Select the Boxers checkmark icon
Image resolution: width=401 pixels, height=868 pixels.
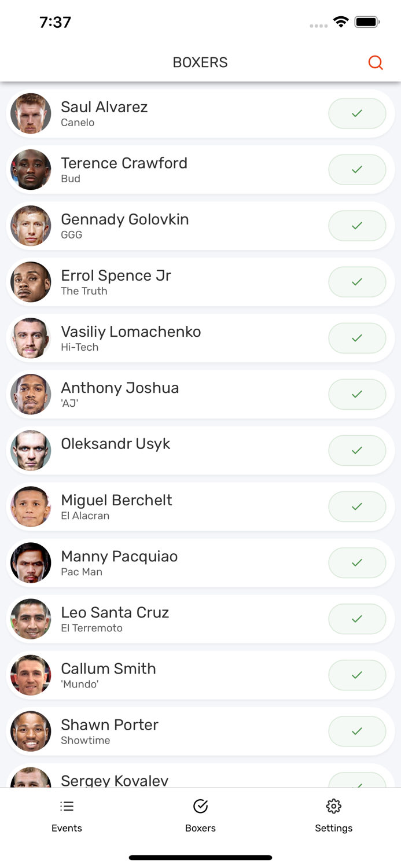tap(200, 806)
